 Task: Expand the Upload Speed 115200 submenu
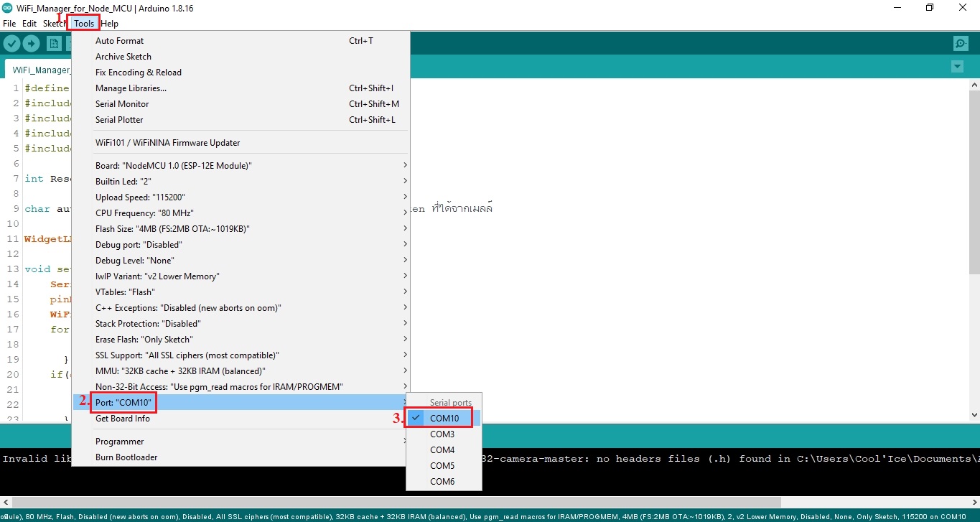click(x=241, y=197)
